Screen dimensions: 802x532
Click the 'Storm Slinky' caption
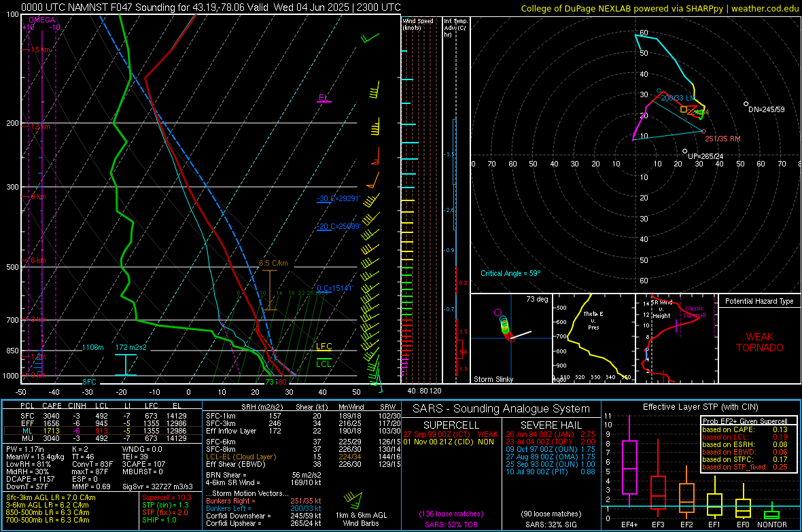point(493,379)
